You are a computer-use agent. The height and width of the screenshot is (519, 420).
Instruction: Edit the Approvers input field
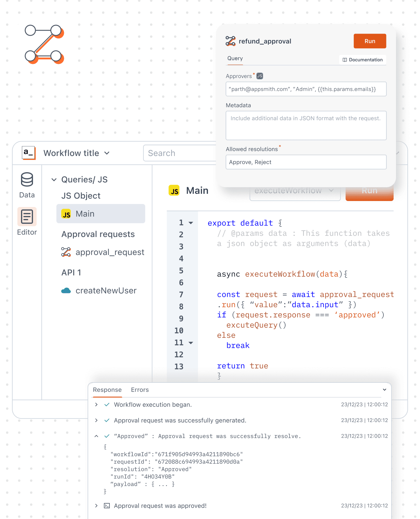(x=306, y=89)
